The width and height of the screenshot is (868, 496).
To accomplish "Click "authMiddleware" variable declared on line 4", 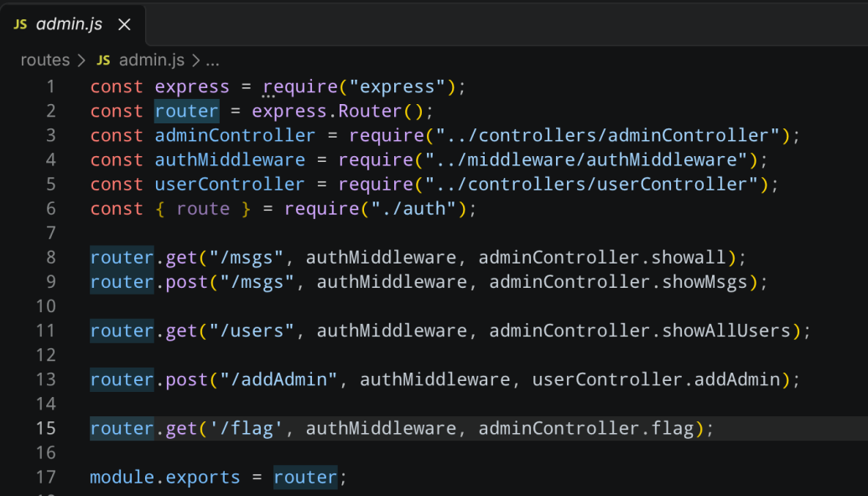I will point(230,159).
